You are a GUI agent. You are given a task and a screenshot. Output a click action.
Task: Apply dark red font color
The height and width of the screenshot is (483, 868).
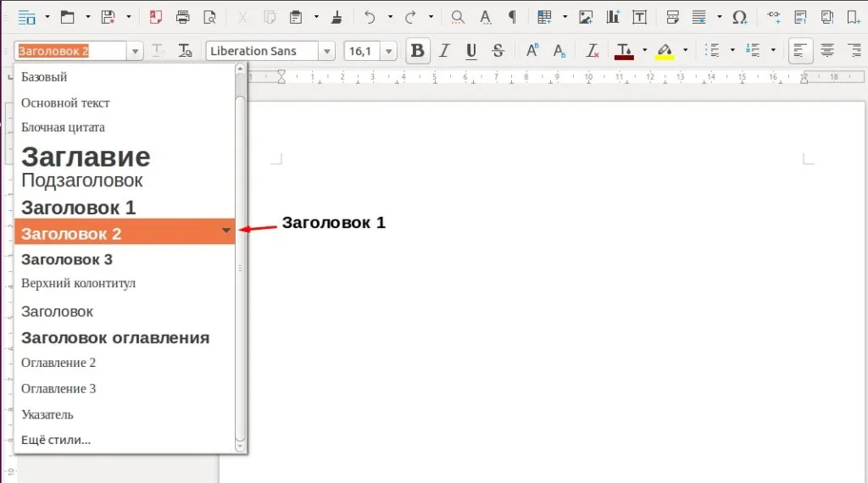pyautogui.click(x=624, y=51)
